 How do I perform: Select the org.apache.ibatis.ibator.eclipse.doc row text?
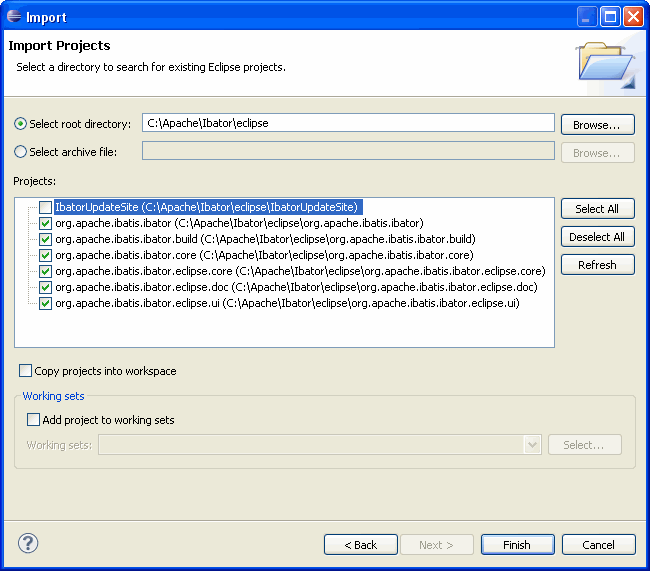pos(296,287)
